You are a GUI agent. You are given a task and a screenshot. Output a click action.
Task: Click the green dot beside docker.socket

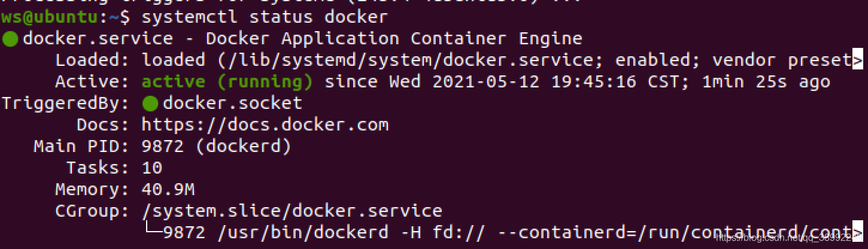[150, 104]
